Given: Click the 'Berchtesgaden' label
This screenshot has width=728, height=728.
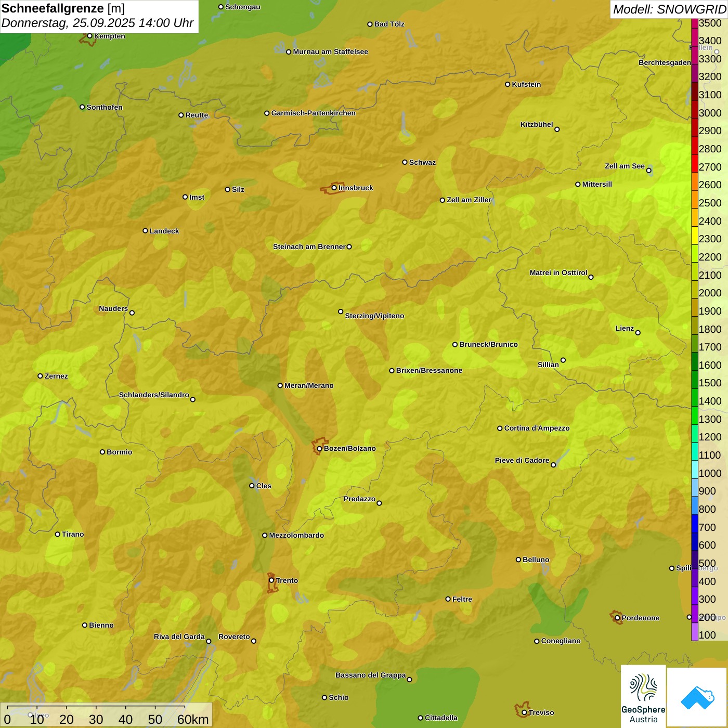Looking at the screenshot, I should pyautogui.click(x=665, y=62).
